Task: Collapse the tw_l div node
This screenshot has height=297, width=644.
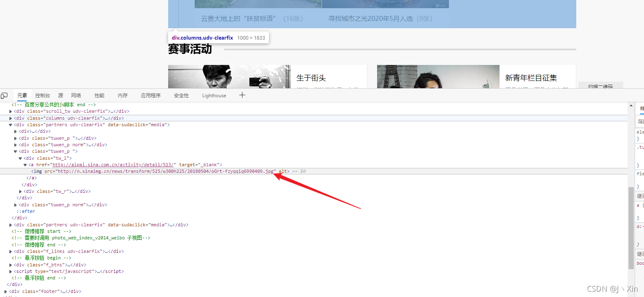Action: coord(20,158)
